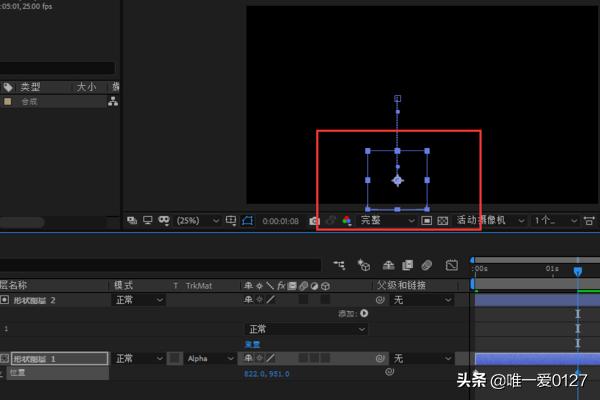Click the shape layer icon of 形状图层 2
Viewport: 600px width, 400px height.
[4, 300]
